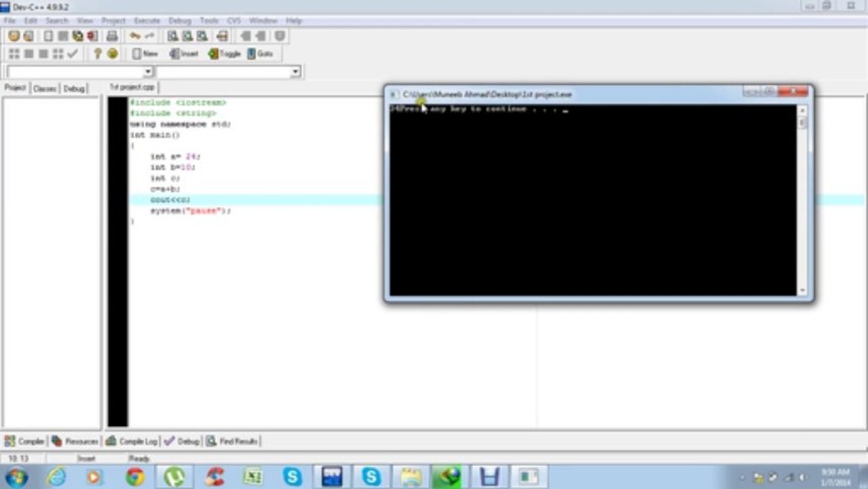Click the Insert toolbar button

(x=184, y=54)
